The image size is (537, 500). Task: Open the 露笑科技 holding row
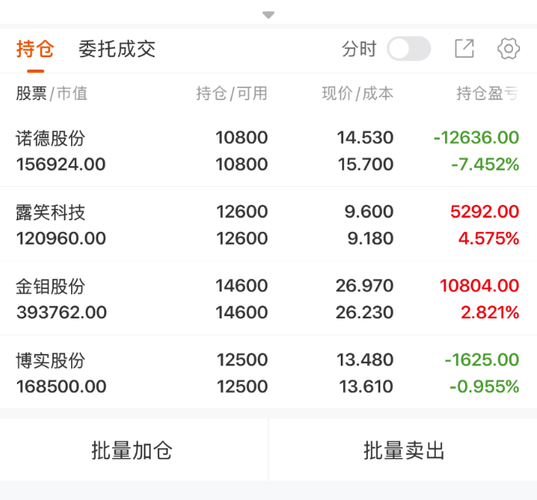tap(268, 225)
